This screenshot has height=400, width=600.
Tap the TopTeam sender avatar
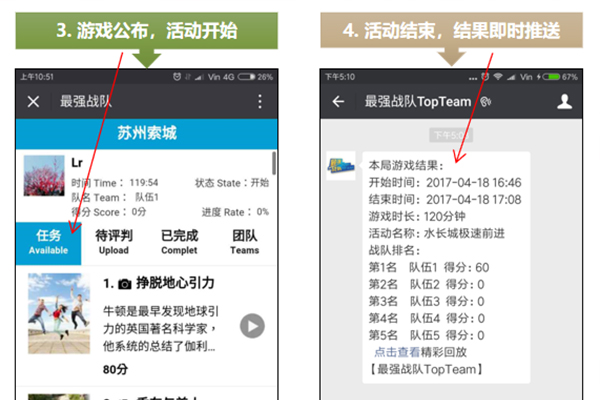point(341,166)
